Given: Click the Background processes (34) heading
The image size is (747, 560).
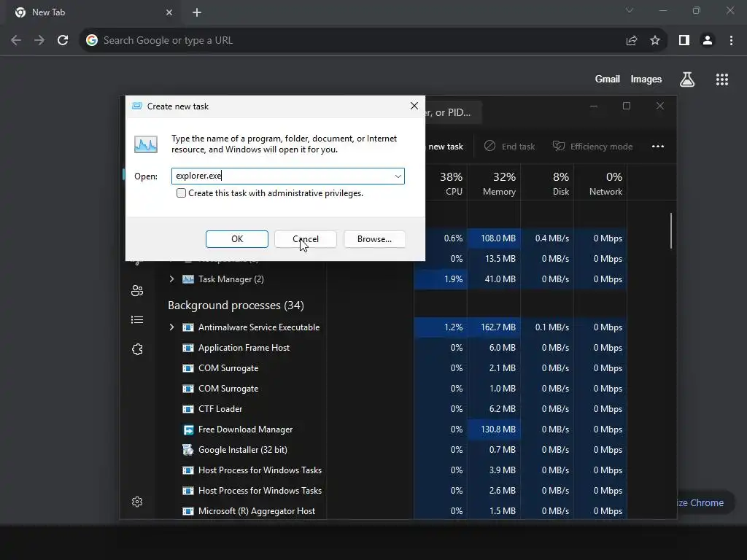Looking at the screenshot, I should tap(236, 306).
